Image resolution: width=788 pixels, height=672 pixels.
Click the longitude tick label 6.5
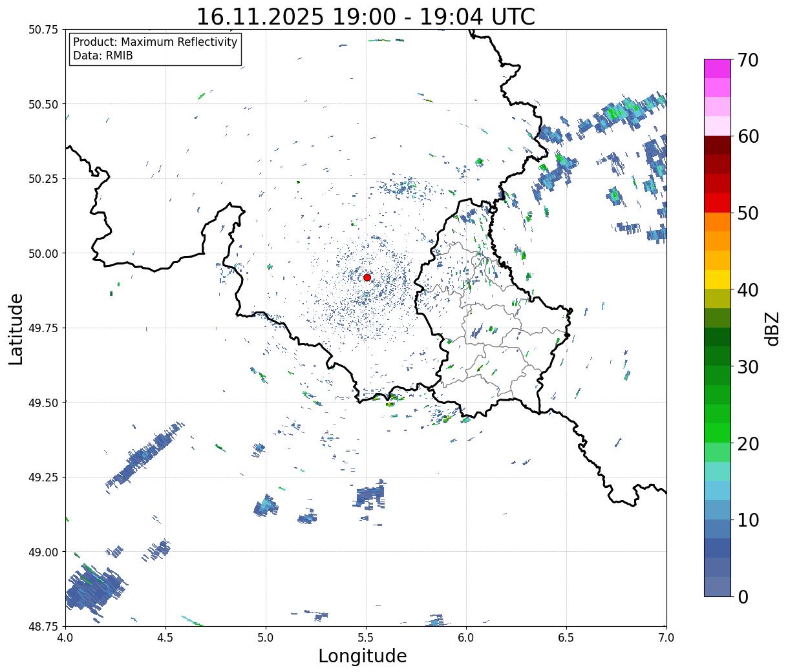pyautogui.click(x=566, y=638)
